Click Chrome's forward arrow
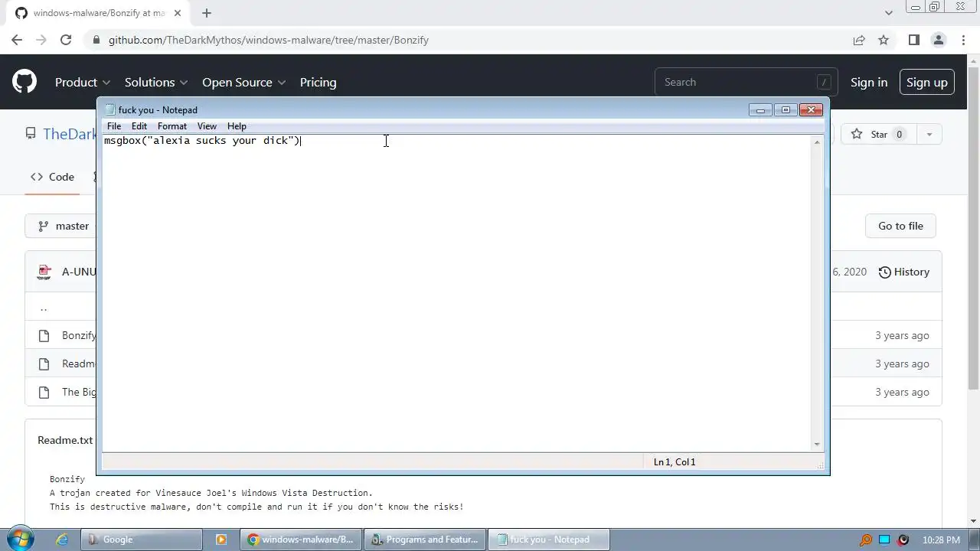This screenshot has width=980, height=551. coord(41,40)
